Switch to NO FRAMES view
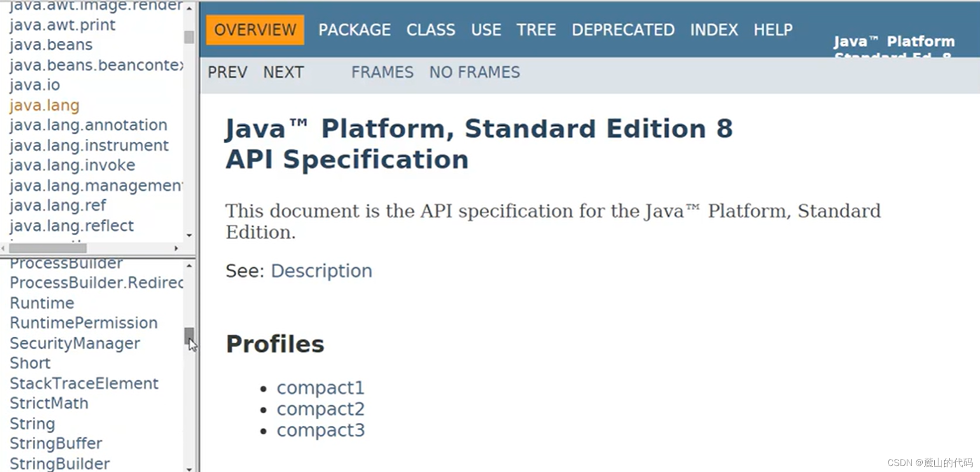Screen dimensions: 980x472 tap(475, 72)
